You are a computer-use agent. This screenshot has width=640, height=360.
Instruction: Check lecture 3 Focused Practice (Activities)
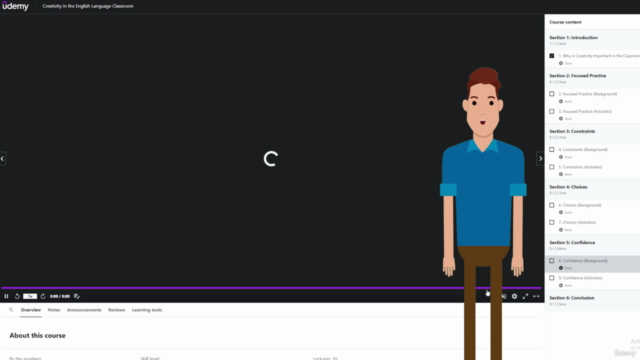pyautogui.click(x=552, y=111)
